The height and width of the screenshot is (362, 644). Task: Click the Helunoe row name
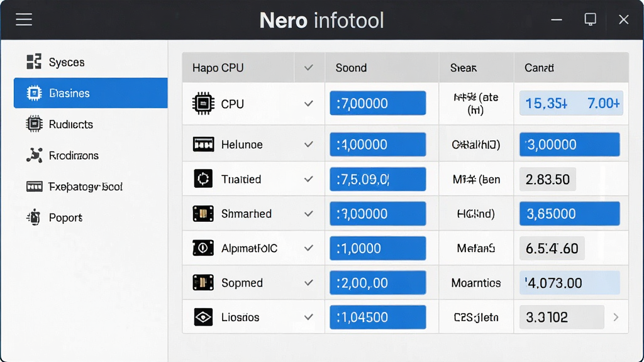pos(242,145)
